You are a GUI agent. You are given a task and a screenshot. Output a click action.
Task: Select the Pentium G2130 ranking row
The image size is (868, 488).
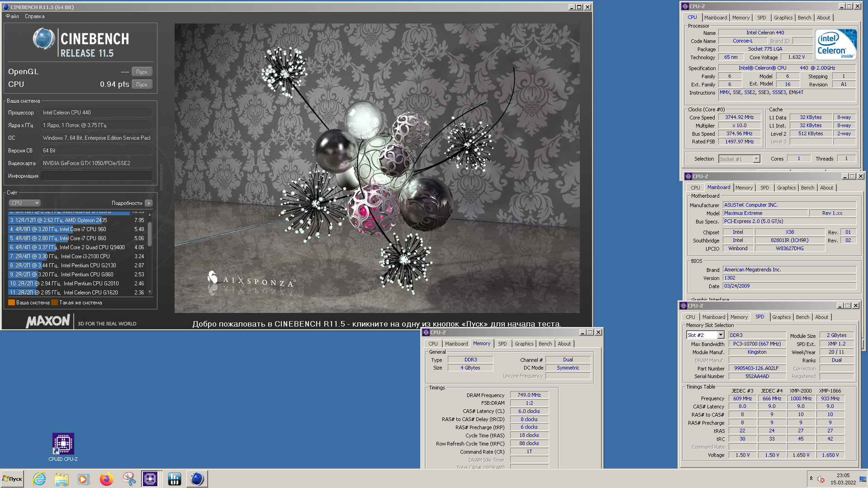(x=77, y=265)
